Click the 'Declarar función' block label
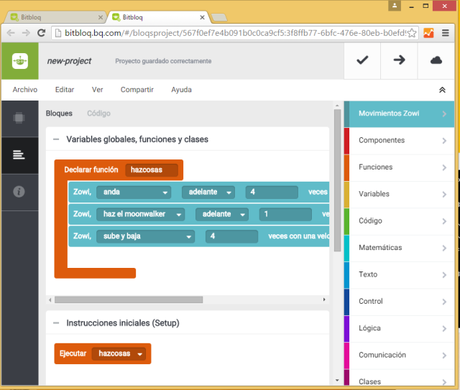Image resolution: width=460 pixels, height=390 pixels. point(91,170)
